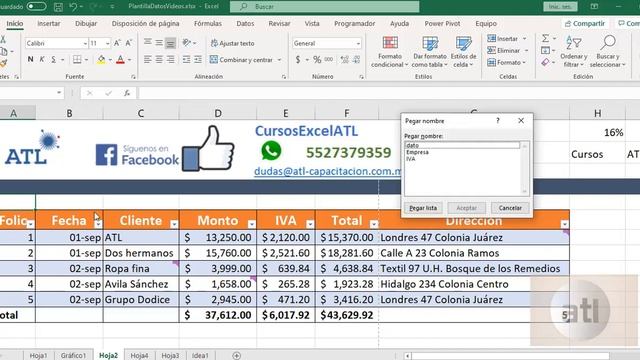Toggle Underline formatting
The width and height of the screenshot is (640, 360).
(53, 60)
